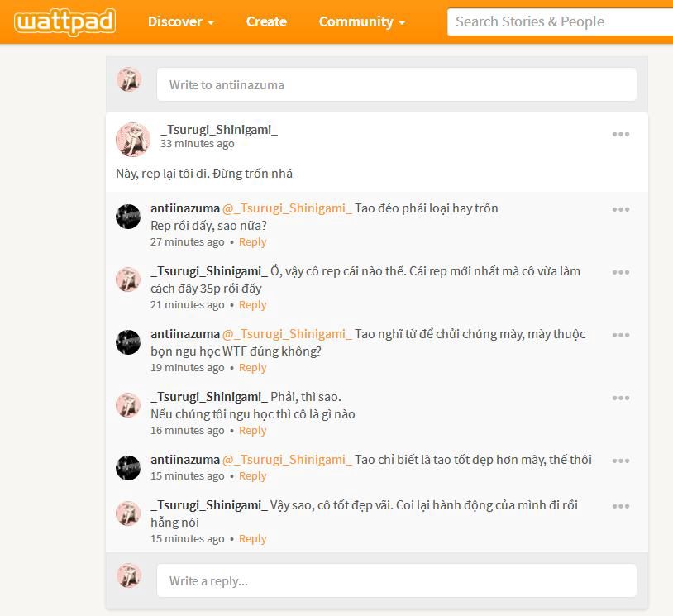The height and width of the screenshot is (616, 673).
Task: Click the Write a reply... input box
Action: click(397, 580)
